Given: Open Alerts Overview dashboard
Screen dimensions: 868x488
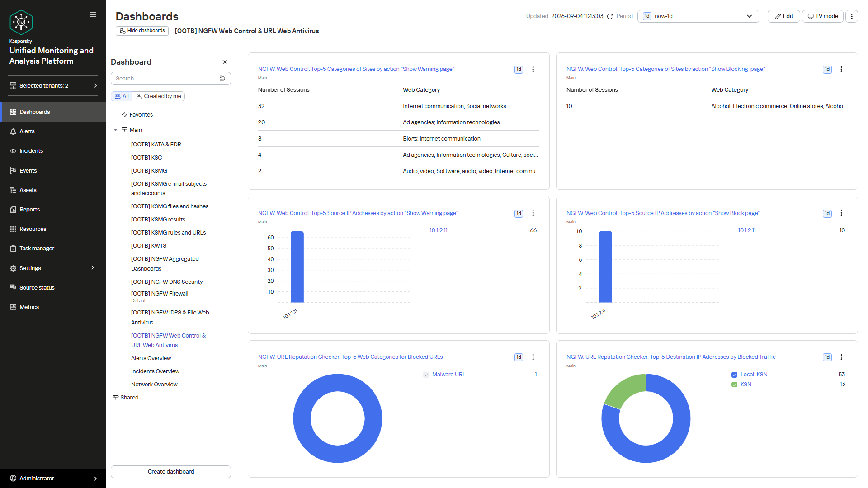Looking at the screenshot, I should [x=151, y=358].
